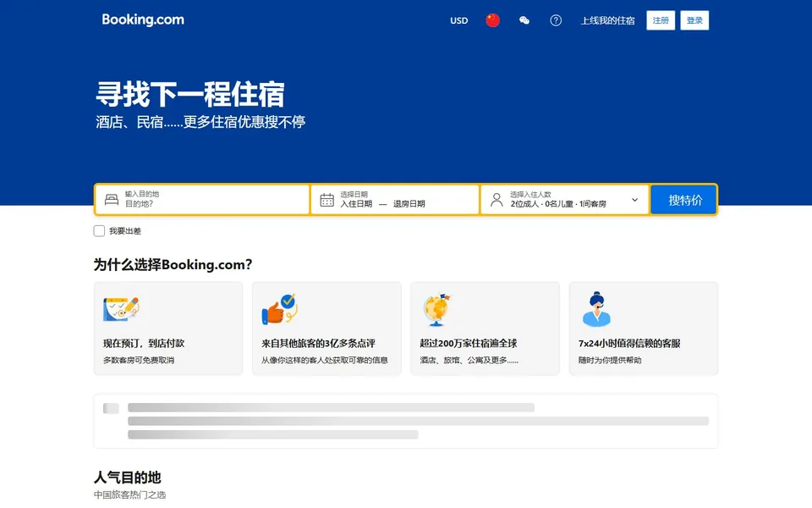Click the 寻找下一程住宿 headline
The width and height of the screenshot is (812, 508).
coord(190,94)
